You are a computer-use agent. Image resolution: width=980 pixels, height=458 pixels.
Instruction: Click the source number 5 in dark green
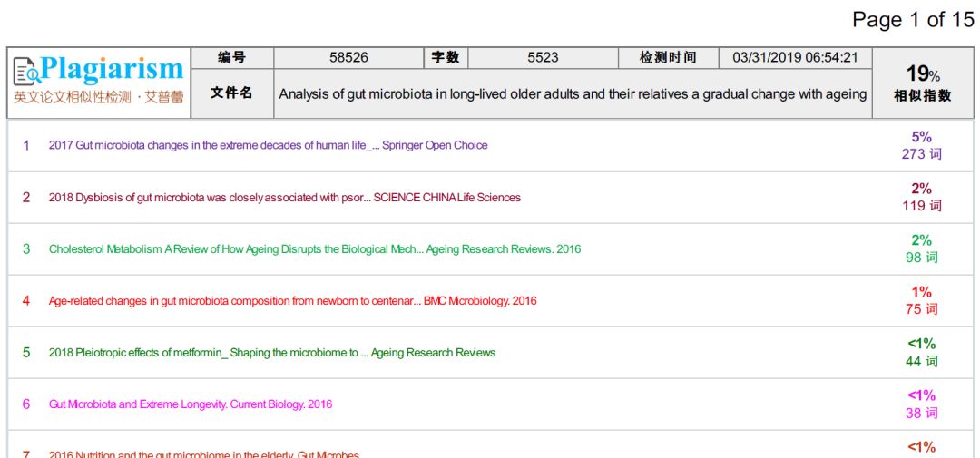(26, 353)
